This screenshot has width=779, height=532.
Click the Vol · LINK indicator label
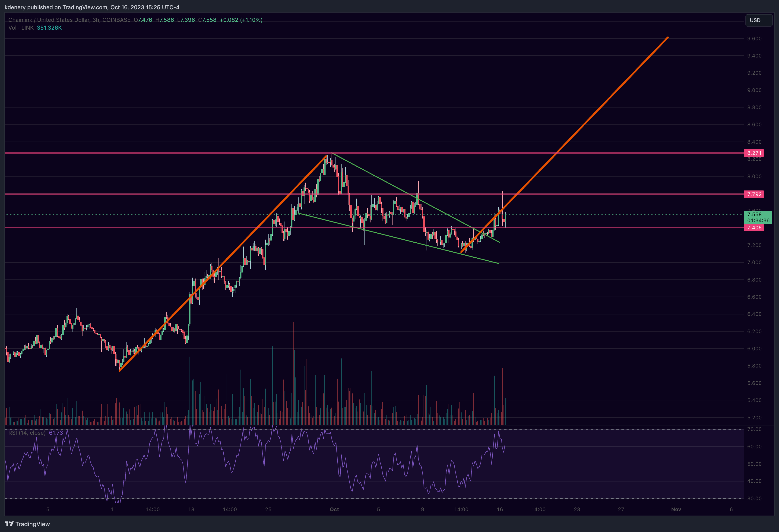pos(21,28)
